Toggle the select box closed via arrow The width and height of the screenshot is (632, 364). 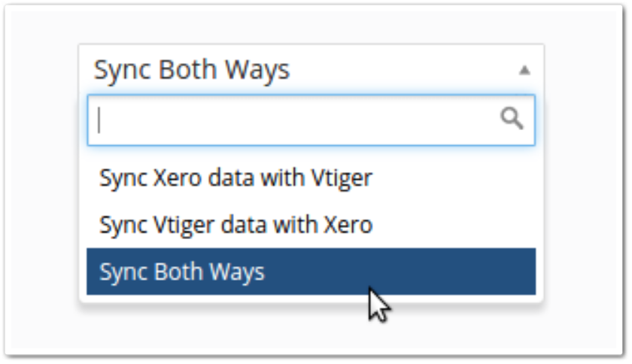524,70
